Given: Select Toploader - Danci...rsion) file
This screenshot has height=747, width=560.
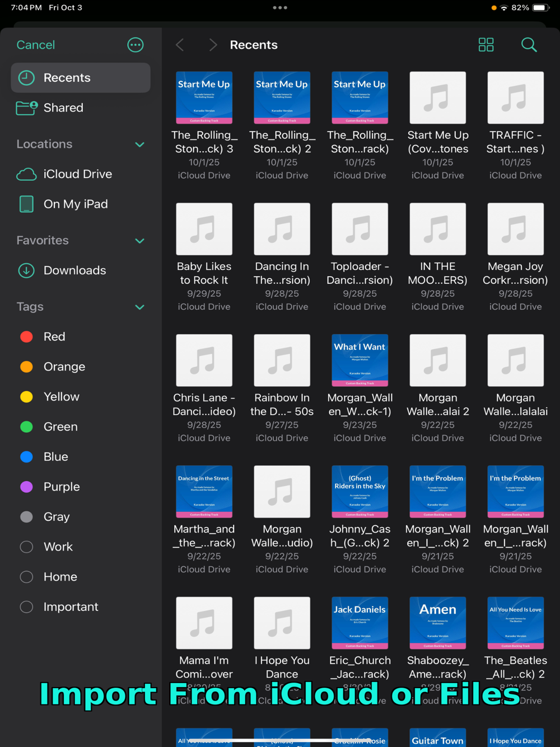Looking at the screenshot, I should (x=360, y=258).
